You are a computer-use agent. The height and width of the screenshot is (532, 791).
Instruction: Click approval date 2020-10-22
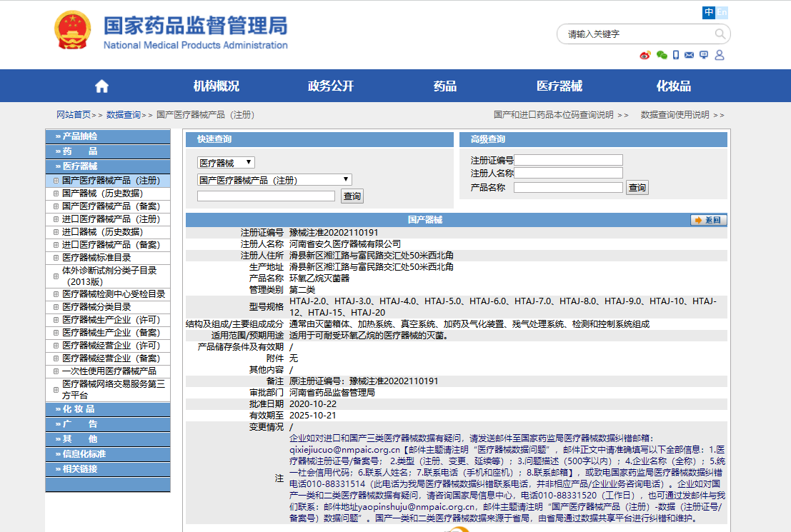pyautogui.click(x=313, y=404)
